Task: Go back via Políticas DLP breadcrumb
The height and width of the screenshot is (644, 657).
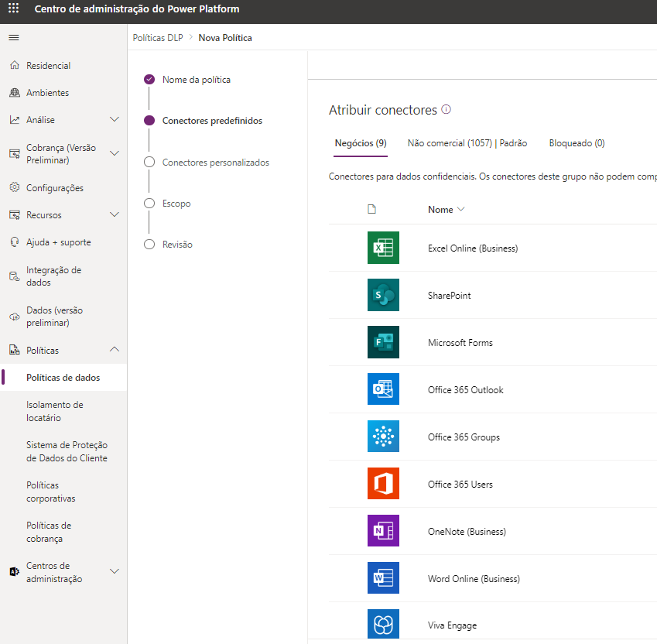Action: (x=158, y=38)
